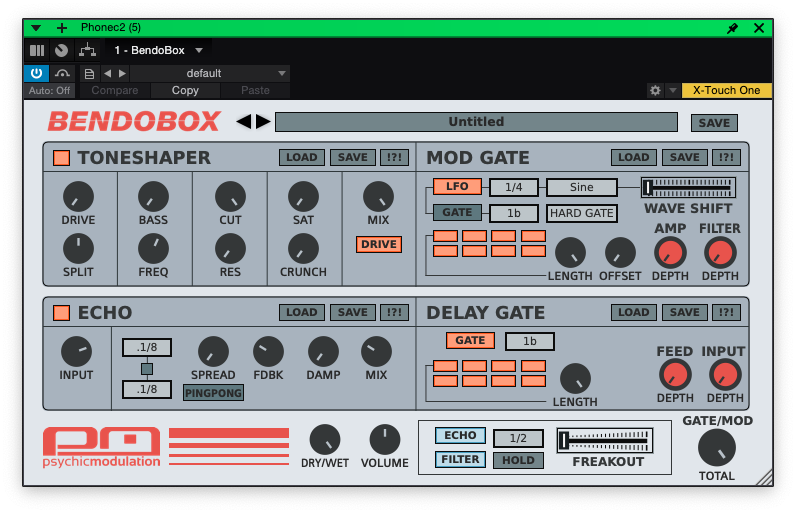Go to next host preset arrow

(x=122, y=74)
